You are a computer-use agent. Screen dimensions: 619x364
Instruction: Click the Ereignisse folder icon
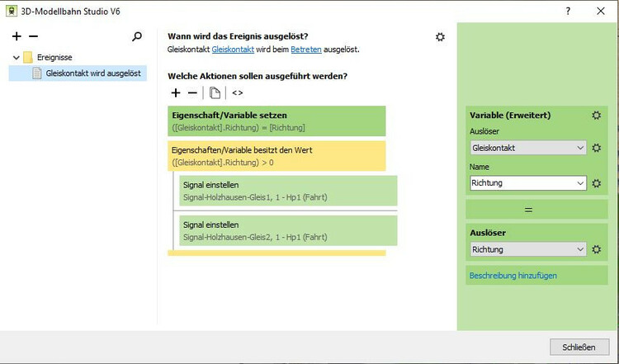tap(27, 57)
